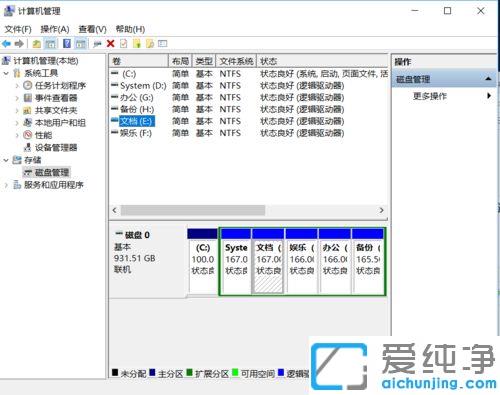Select 服务和应用程序 in the tree
The width and height of the screenshot is (500, 395).
(54, 185)
